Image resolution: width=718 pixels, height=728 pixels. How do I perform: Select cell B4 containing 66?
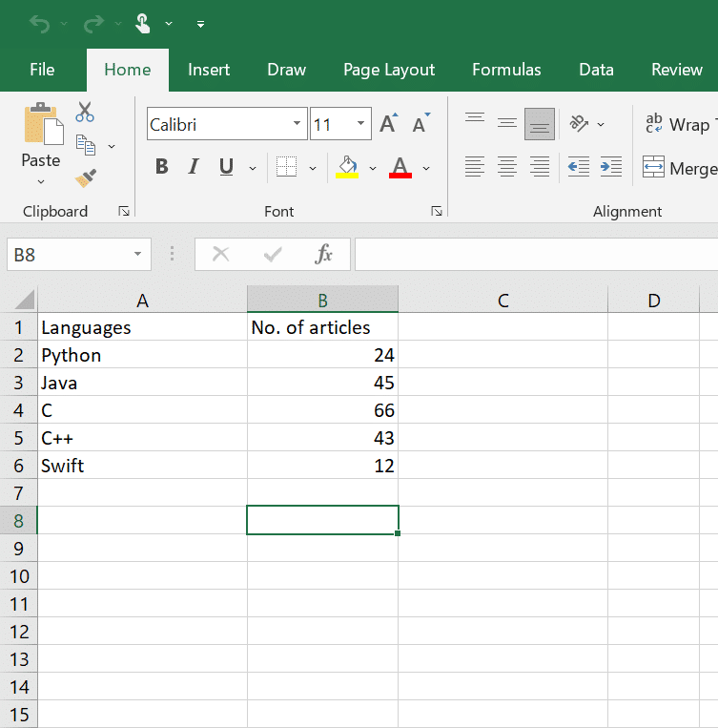[x=322, y=411]
